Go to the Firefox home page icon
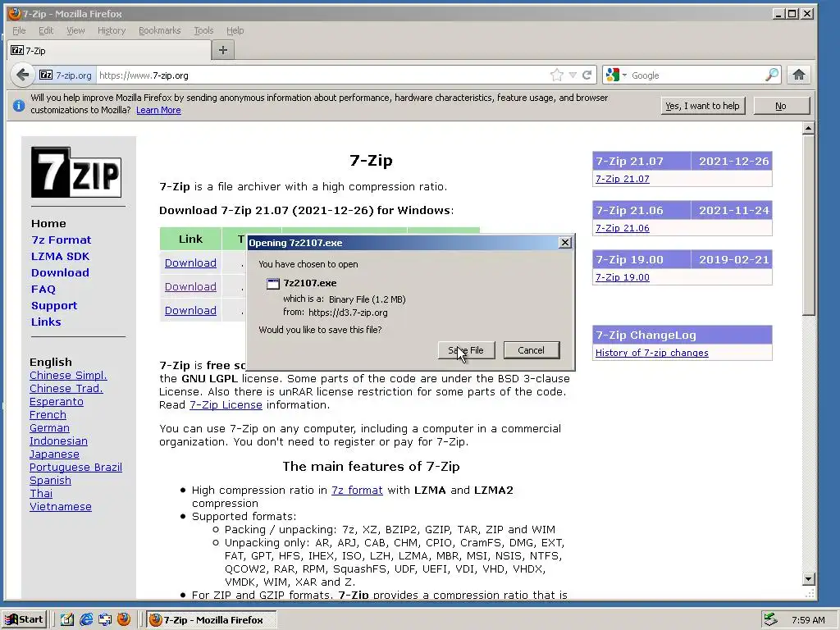 (x=799, y=75)
